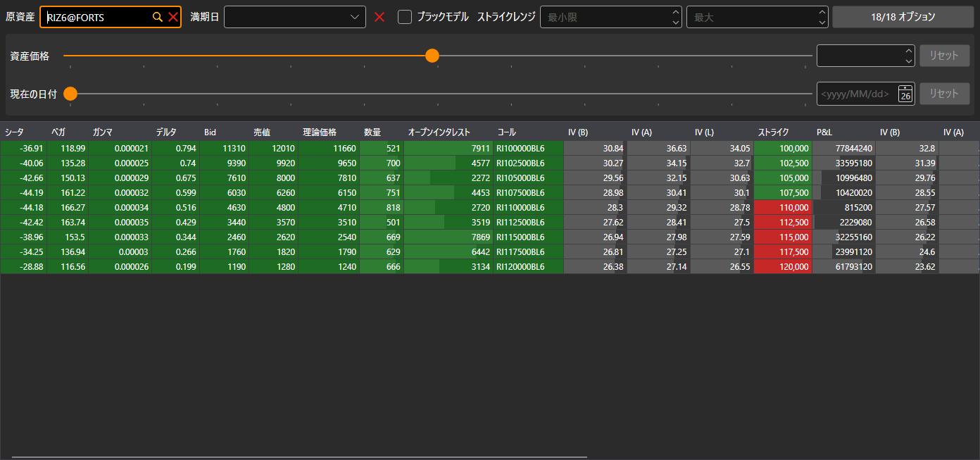The image size is (980, 460).
Task: Sort by the ガンマ column header
Action: 120,132
